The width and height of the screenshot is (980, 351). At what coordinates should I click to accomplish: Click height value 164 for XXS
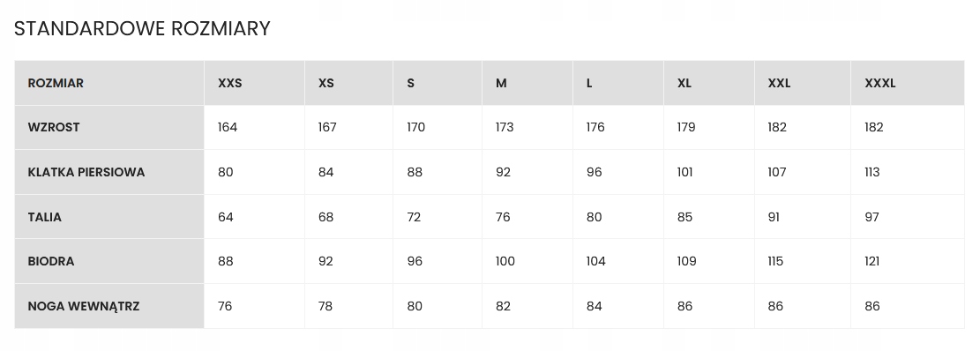pyautogui.click(x=228, y=127)
